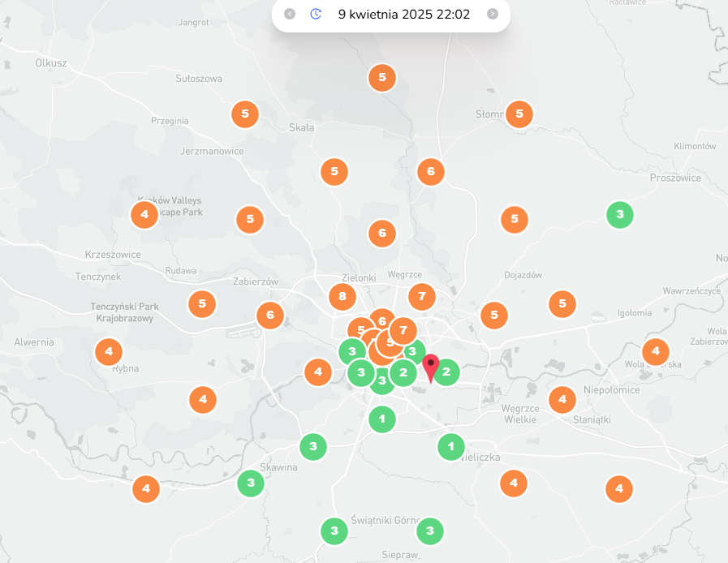728x563 pixels.
Task: Select orange 7 marker below Węgrzce label
Action: coord(421,297)
